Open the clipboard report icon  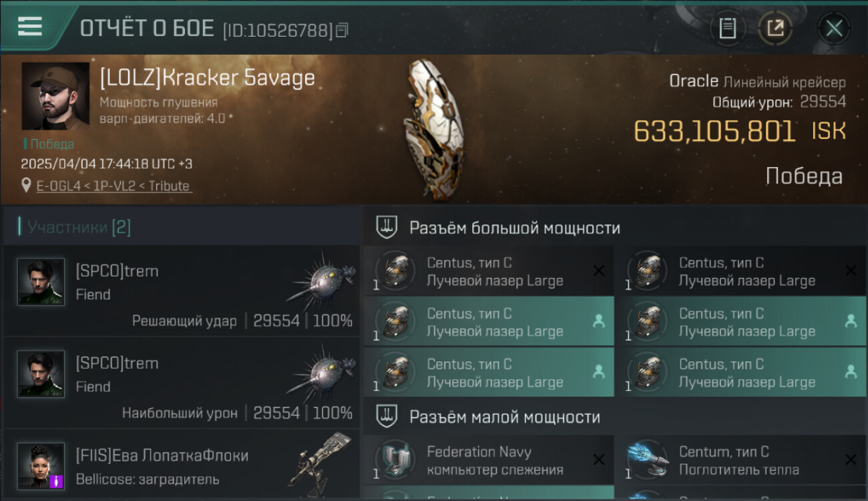tap(728, 28)
